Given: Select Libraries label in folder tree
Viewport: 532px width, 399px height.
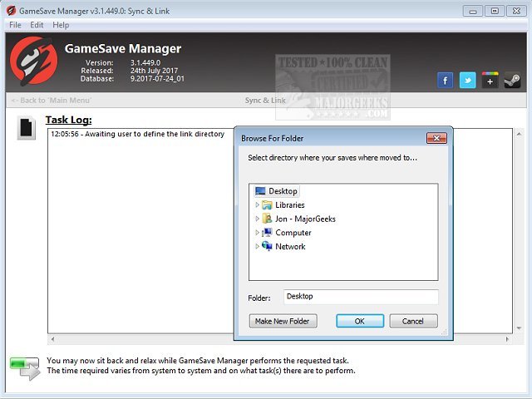Looking at the screenshot, I should coord(290,205).
